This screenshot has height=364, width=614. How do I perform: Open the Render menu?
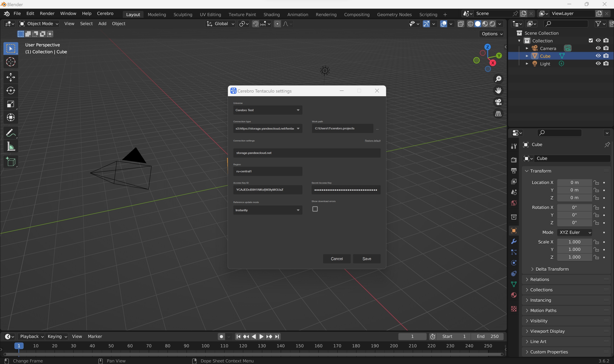tap(47, 13)
